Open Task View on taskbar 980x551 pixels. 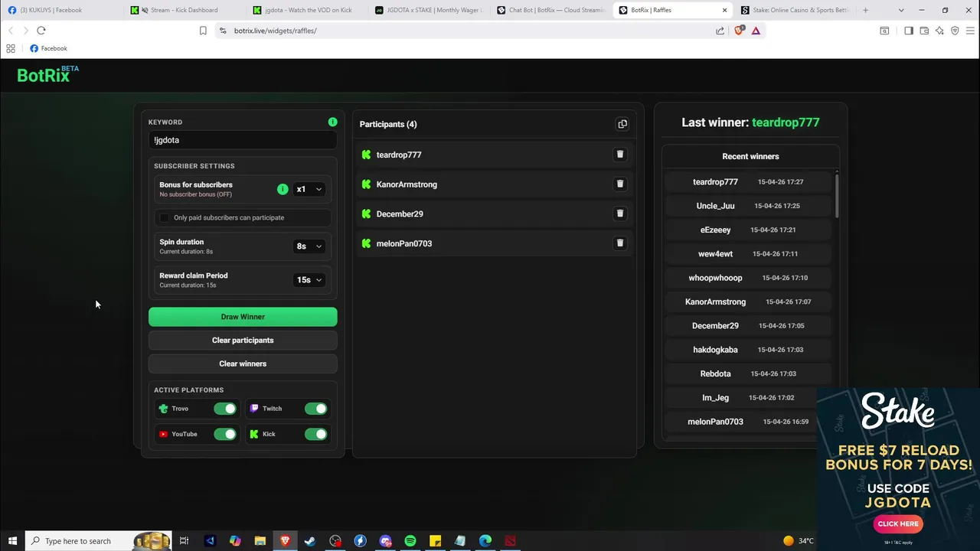tap(184, 541)
